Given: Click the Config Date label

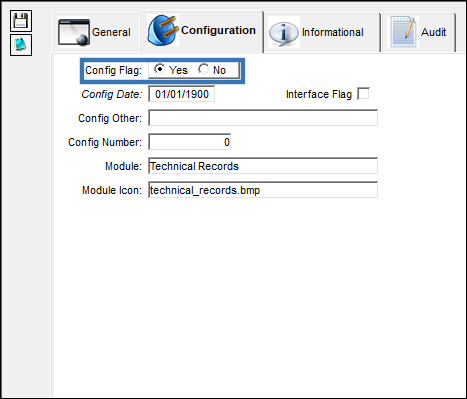Looking at the screenshot, I should (112, 94).
